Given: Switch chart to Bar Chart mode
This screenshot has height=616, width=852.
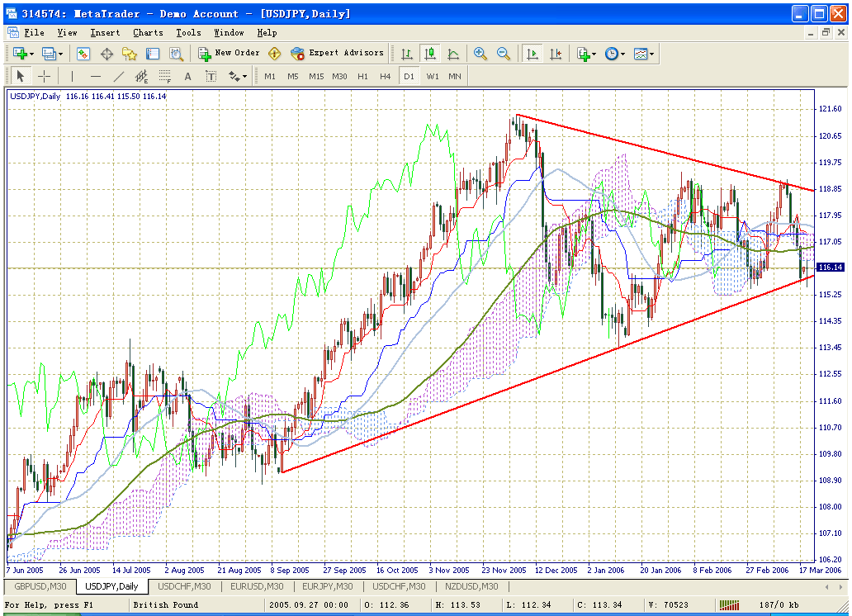Looking at the screenshot, I should 406,54.
